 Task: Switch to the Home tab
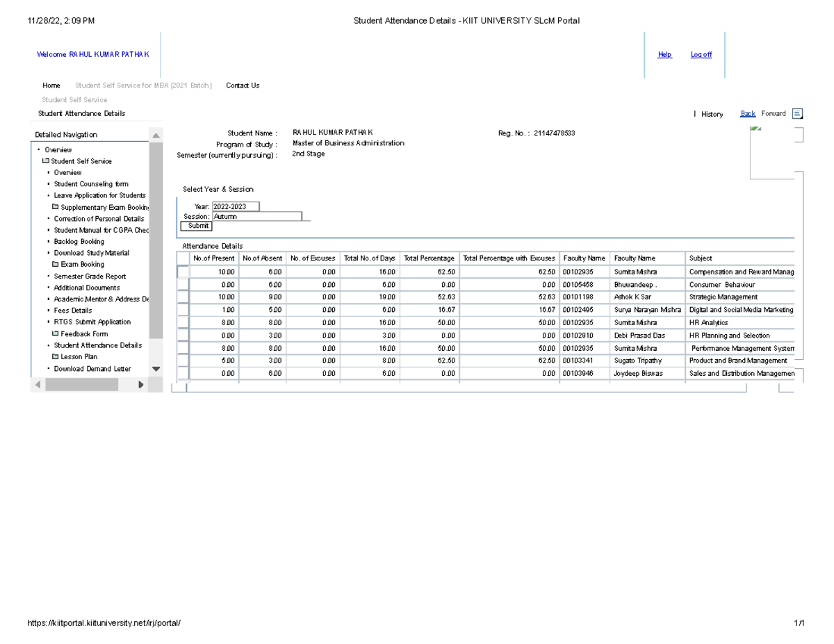(x=51, y=85)
